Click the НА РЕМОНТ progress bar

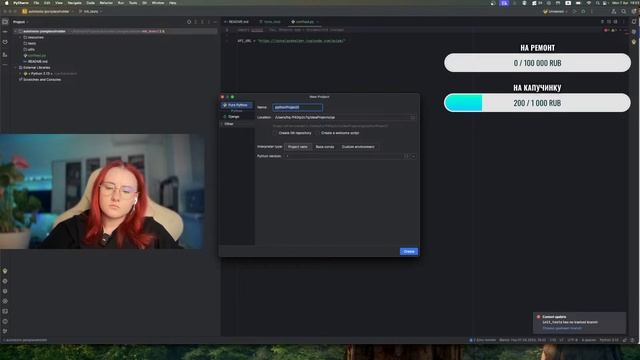(x=537, y=63)
